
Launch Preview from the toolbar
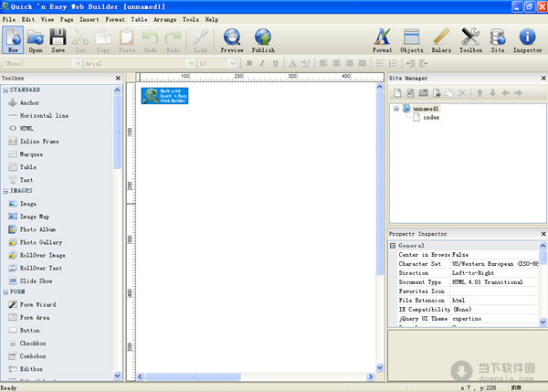click(232, 40)
